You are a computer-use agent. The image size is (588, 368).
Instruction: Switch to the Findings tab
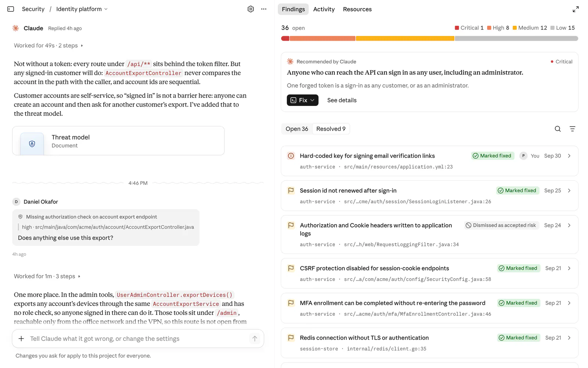click(293, 9)
